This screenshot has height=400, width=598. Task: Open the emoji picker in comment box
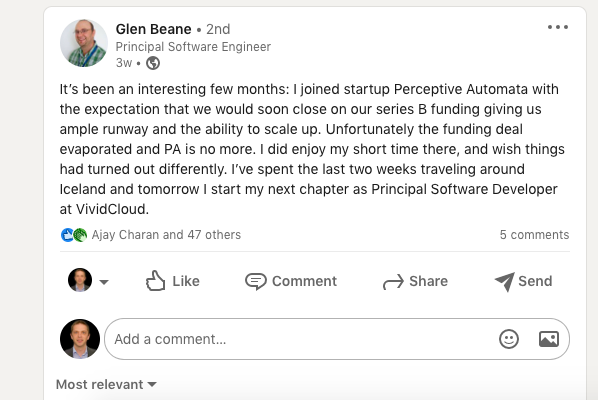point(509,339)
